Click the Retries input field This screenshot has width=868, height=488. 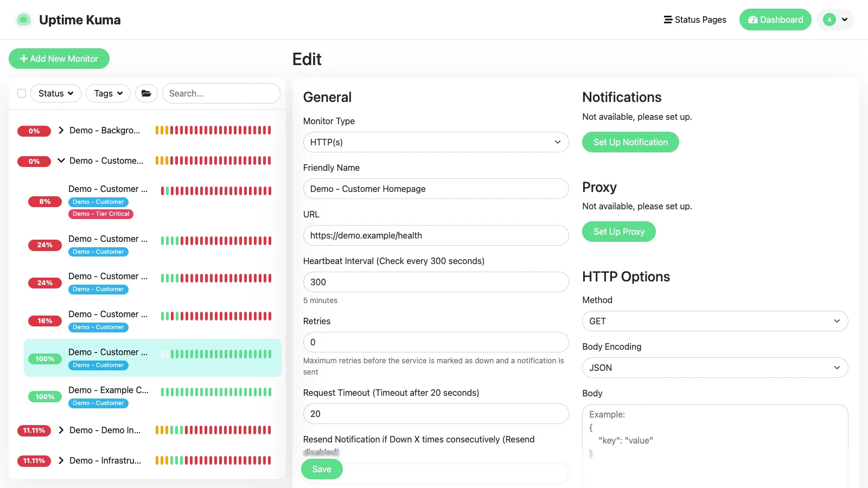436,342
